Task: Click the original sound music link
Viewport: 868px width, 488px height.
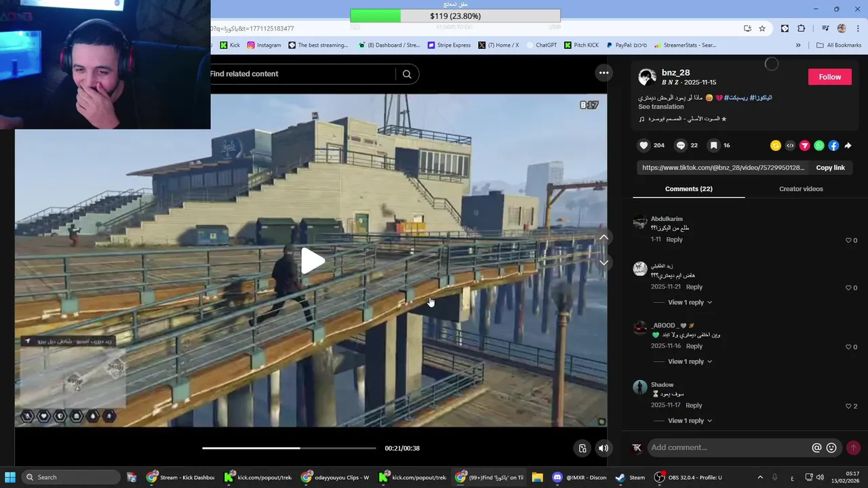Action: (x=688, y=119)
